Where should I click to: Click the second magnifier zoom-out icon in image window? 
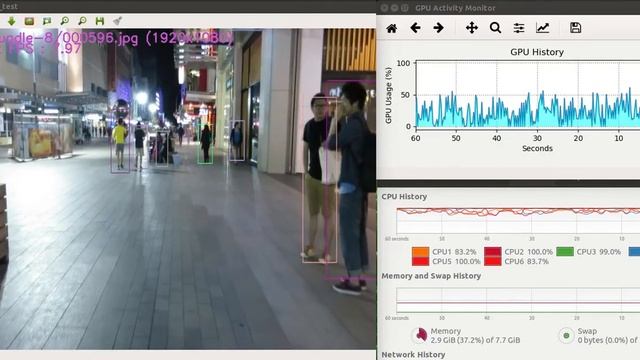82,21
